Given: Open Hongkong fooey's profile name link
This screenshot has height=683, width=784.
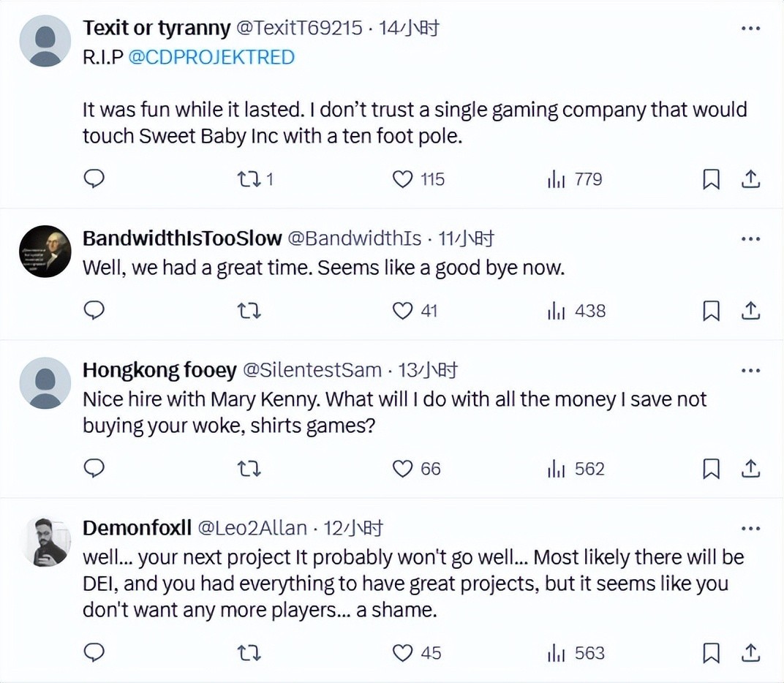Looking at the screenshot, I should 159,371.
